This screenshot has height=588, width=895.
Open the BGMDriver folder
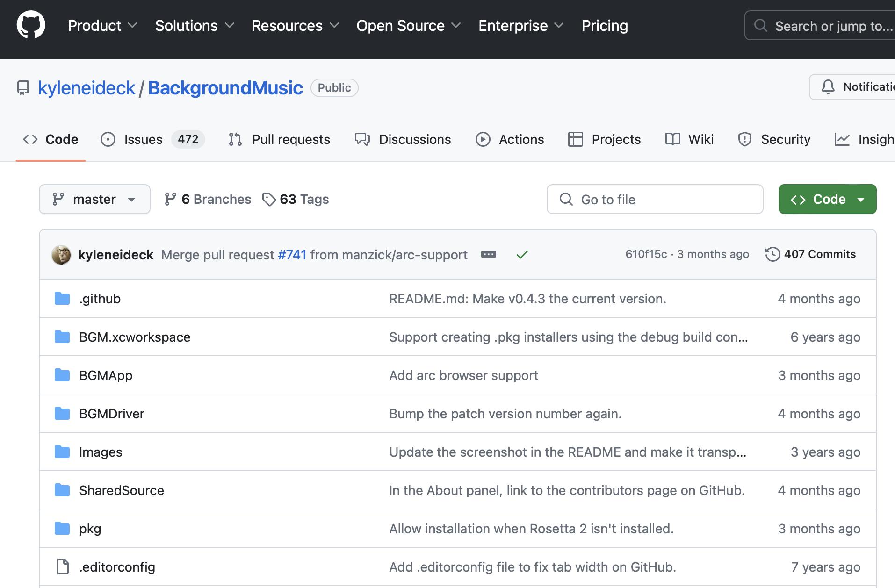click(112, 414)
